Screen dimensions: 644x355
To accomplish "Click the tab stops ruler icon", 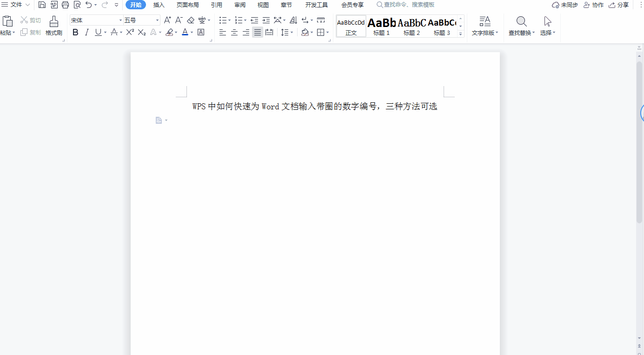I will click(x=321, y=20).
